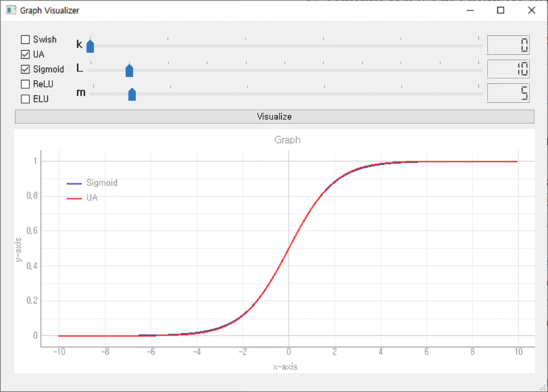The image size is (548, 392).
Task: Maximize the Graph Visualizer window
Action: click(501, 10)
